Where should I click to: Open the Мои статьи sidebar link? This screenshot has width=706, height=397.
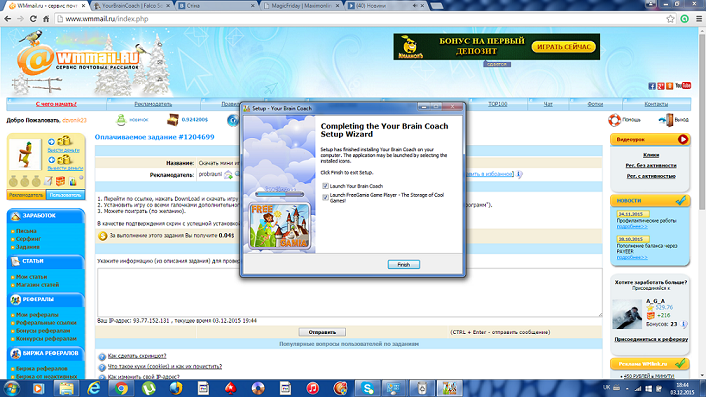(x=32, y=277)
